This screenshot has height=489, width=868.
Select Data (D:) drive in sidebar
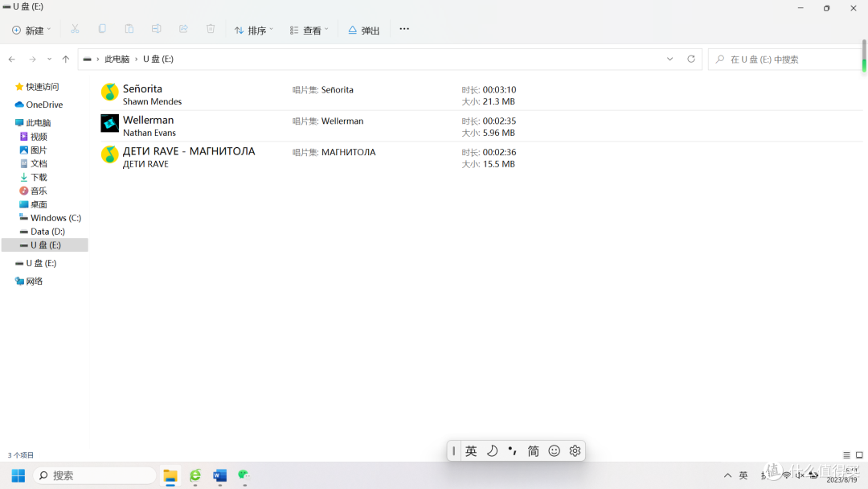point(42,232)
